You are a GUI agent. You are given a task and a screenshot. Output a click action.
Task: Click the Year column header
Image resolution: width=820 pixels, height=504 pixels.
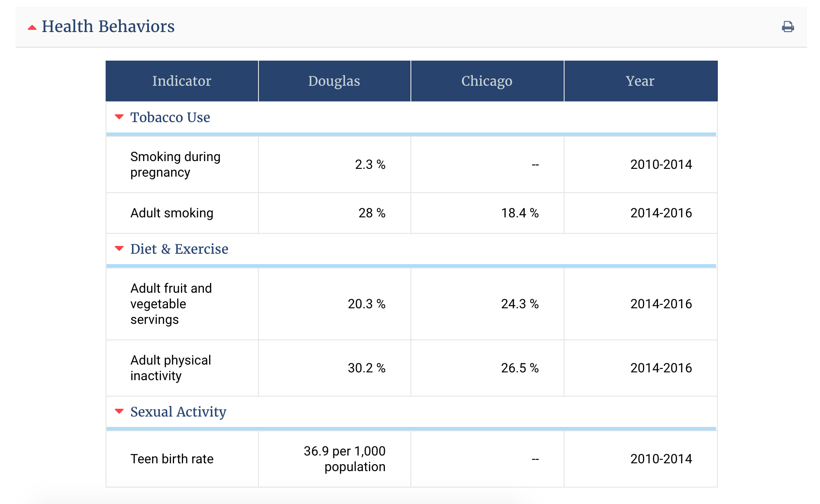pyautogui.click(x=640, y=81)
